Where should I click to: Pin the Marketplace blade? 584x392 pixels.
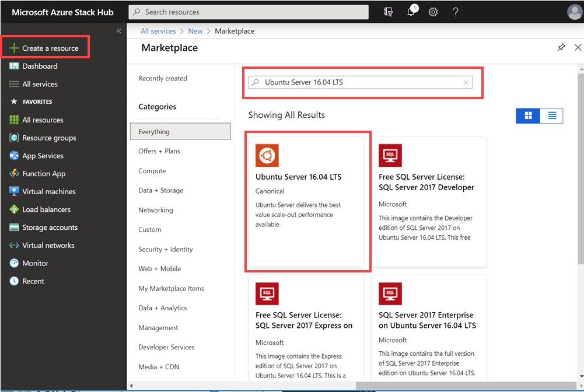point(561,47)
